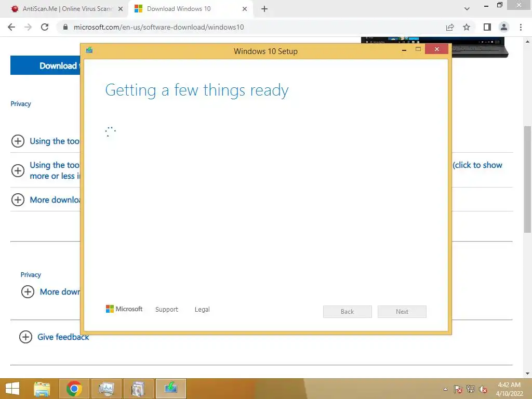The width and height of the screenshot is (532, 399).
Task: Reload the Microsoft download page
Action: click(45, 27)
